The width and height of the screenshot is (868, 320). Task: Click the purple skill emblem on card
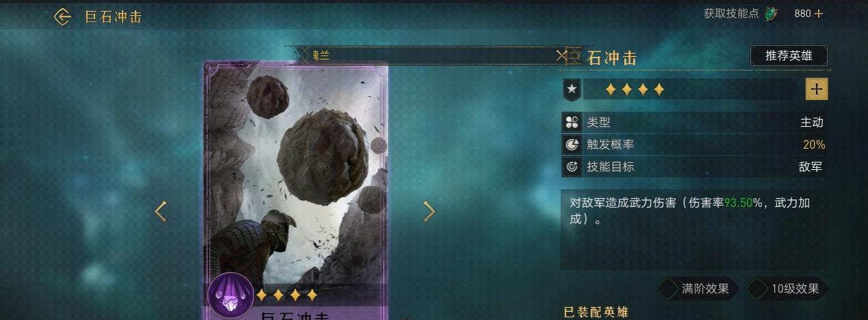(231, 295)
